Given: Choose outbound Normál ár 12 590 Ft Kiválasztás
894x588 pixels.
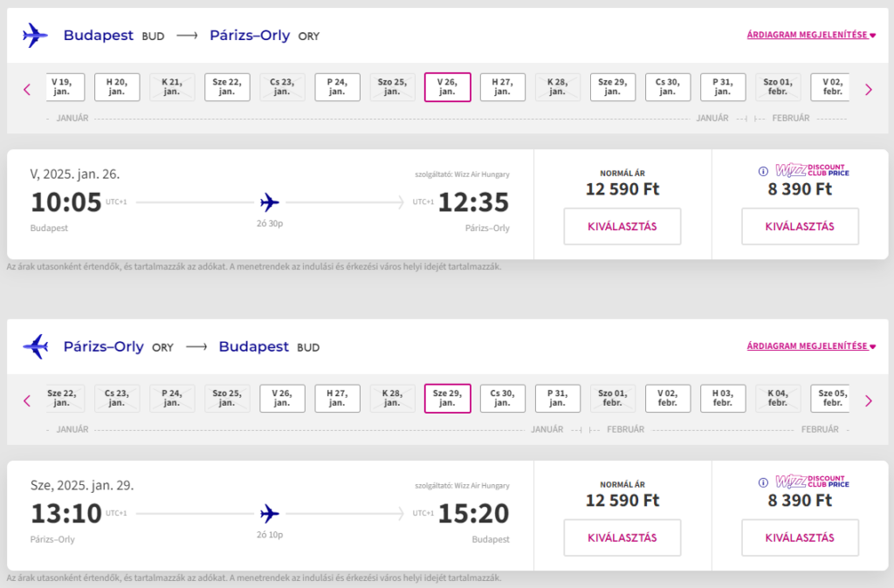Looking at the screenshot, I should coord(622,226).
